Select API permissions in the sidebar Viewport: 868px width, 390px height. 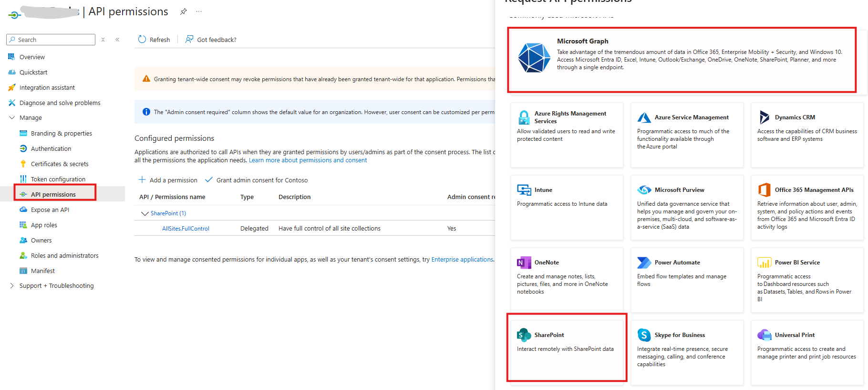(53, 194)
